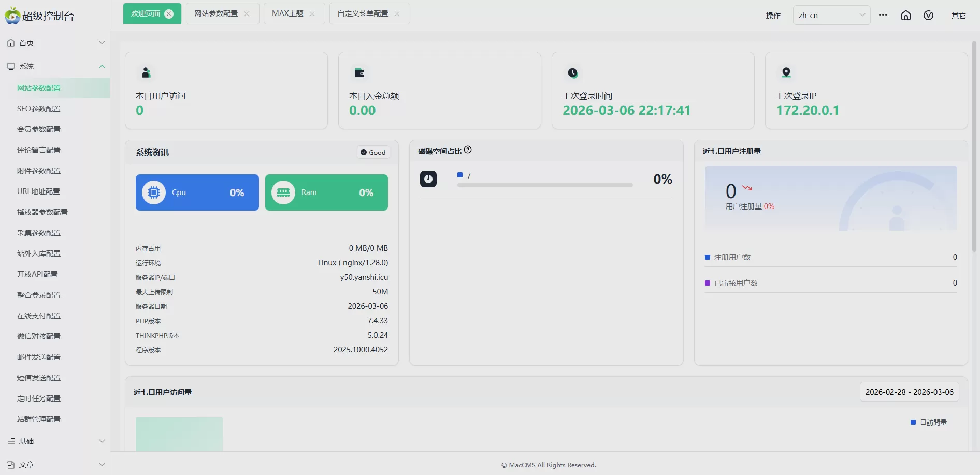This screenshot has height=475, width=980.
Task: Click the circular V icon in header
Action: pos(928,16)
